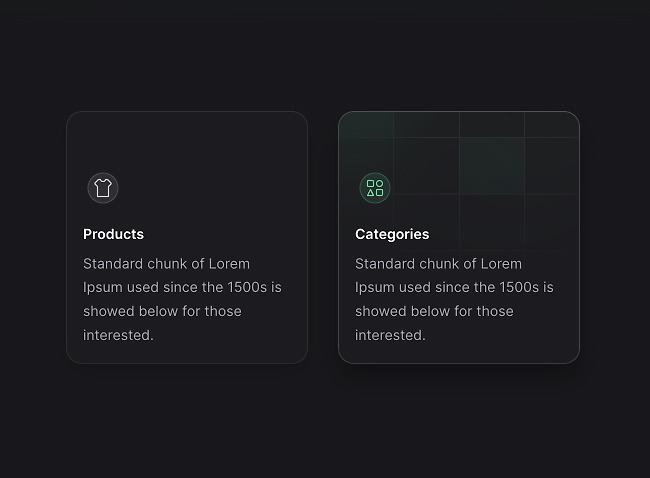Click the highlighted green grid cell in Categories
650x478 pixels.
492,165
